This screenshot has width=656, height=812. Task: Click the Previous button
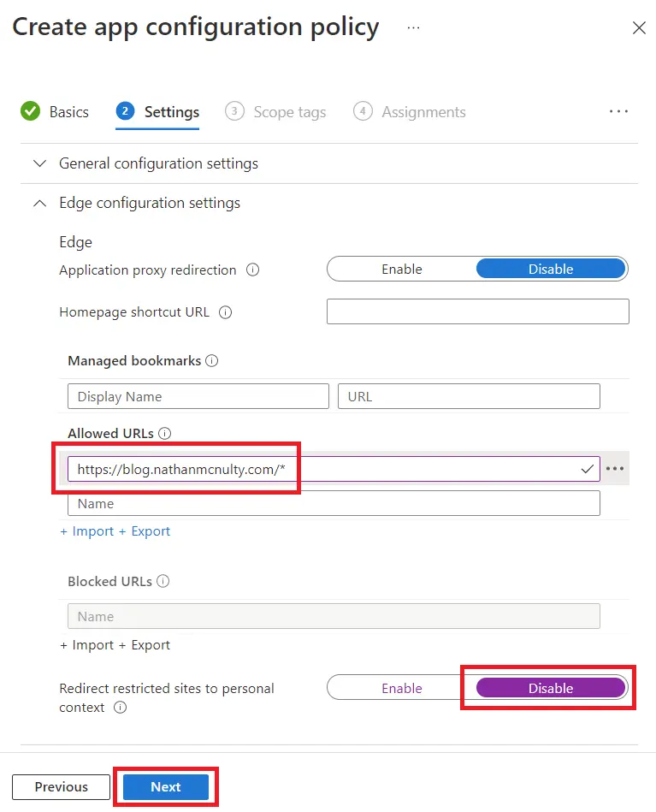(x=61, y=787)
